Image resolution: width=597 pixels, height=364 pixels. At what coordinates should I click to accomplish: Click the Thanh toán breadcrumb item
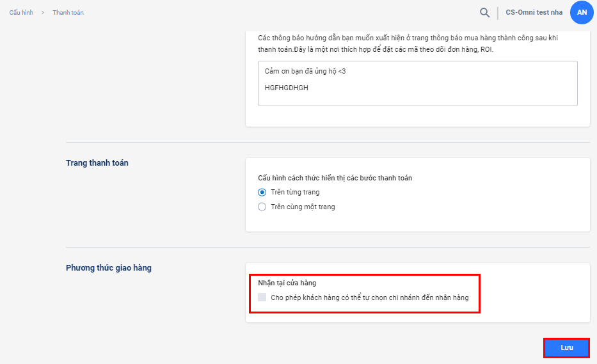(68, 13)
